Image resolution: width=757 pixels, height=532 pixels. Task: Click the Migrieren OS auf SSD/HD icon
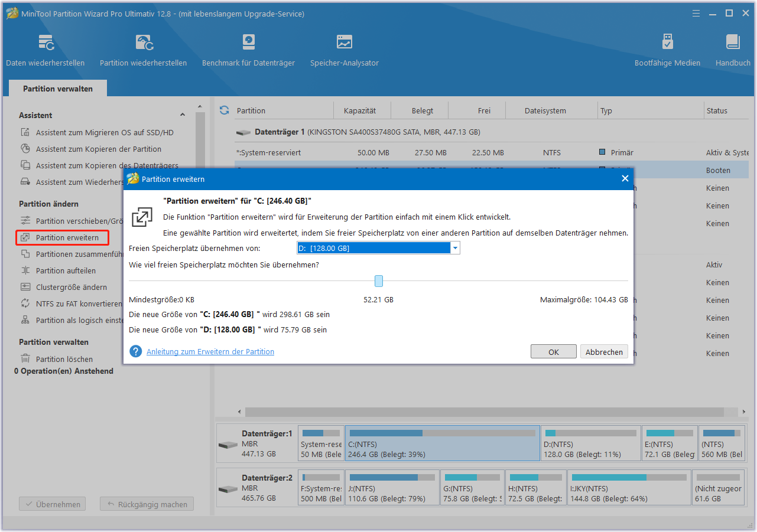point(25,132)
